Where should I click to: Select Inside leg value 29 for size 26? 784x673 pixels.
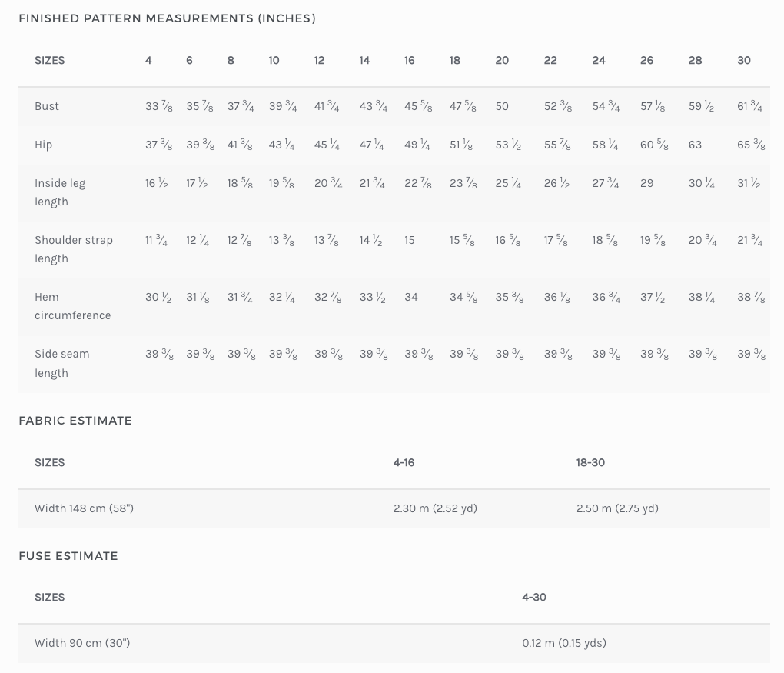(x=646, y=183)
